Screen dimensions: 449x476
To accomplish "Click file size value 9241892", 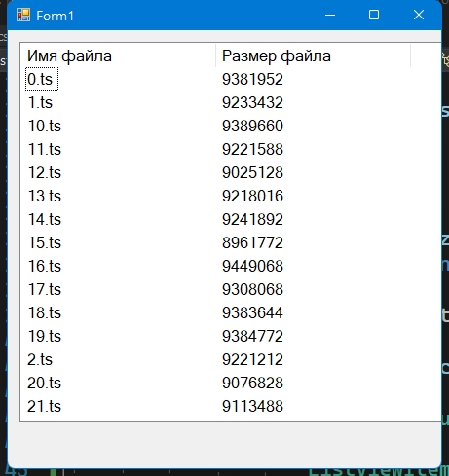I will coord(252,219).
